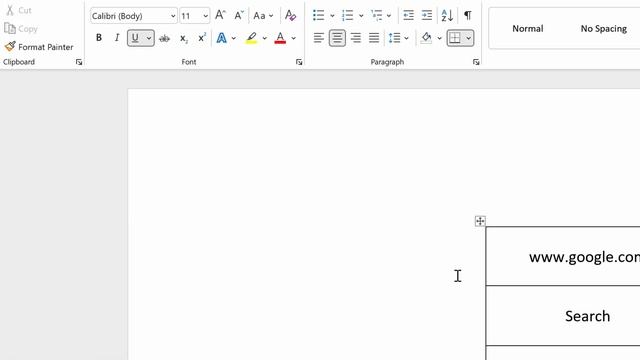The image size is (640, 360).
Task: Increase the paragraph indent
Action: click(427, 16)
